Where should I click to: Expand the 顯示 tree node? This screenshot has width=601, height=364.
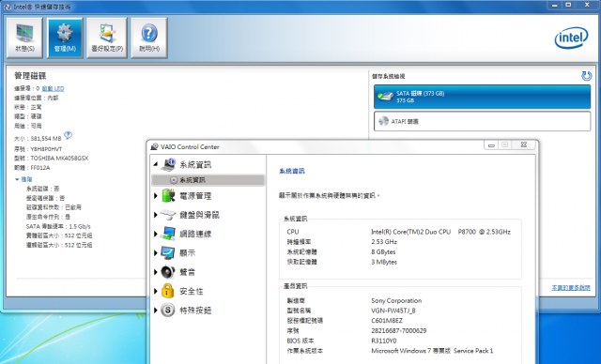point(156,253)
